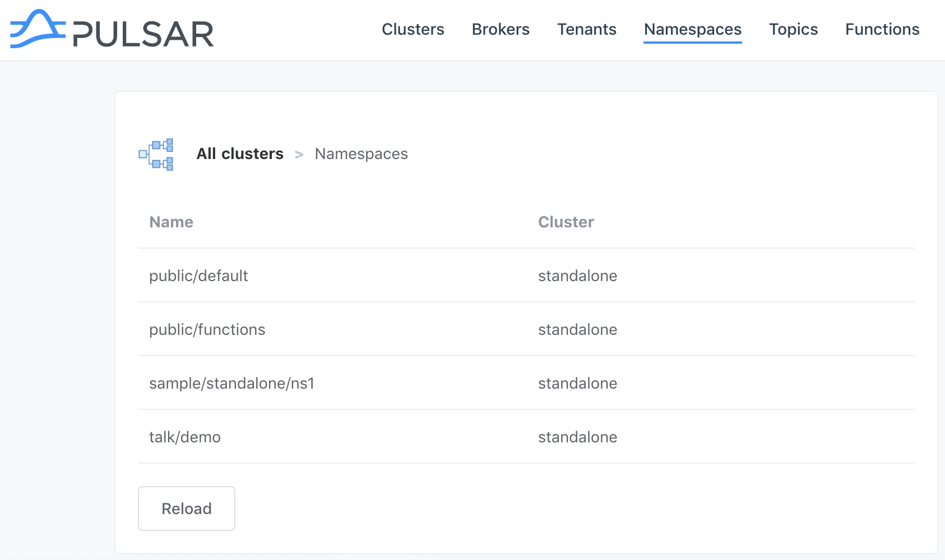Click standalone in the sample/standalone/ns1 row

coord(578,383)
